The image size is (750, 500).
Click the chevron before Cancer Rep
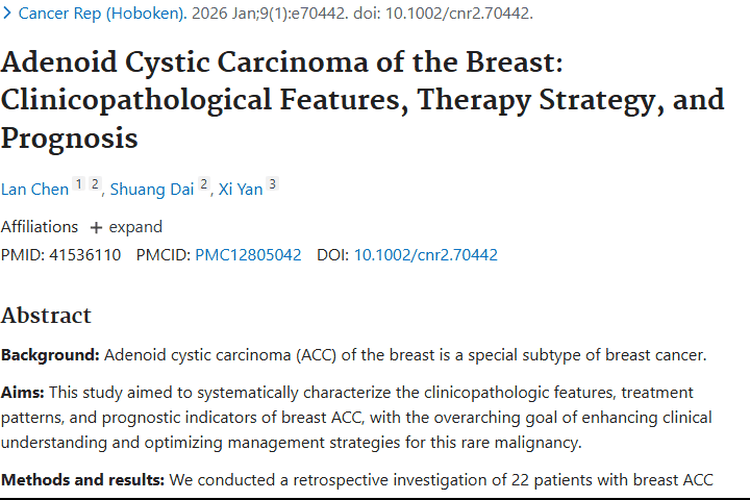point(7,14)
